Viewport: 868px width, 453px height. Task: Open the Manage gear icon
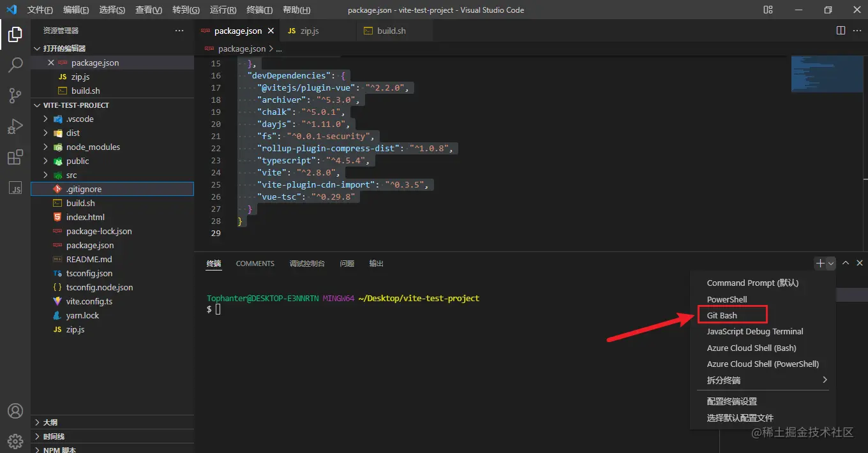[x=15, y=441]
